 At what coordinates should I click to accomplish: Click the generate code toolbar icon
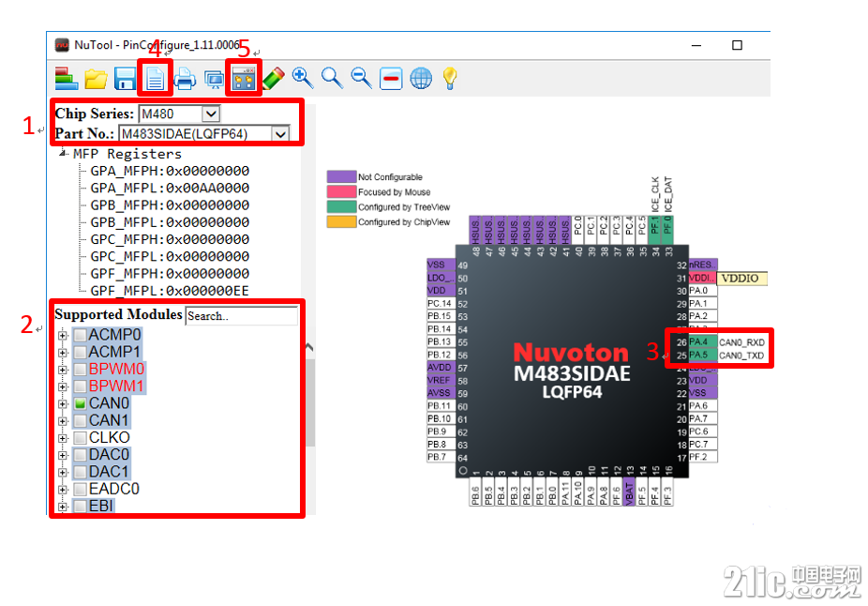[244, 79]
